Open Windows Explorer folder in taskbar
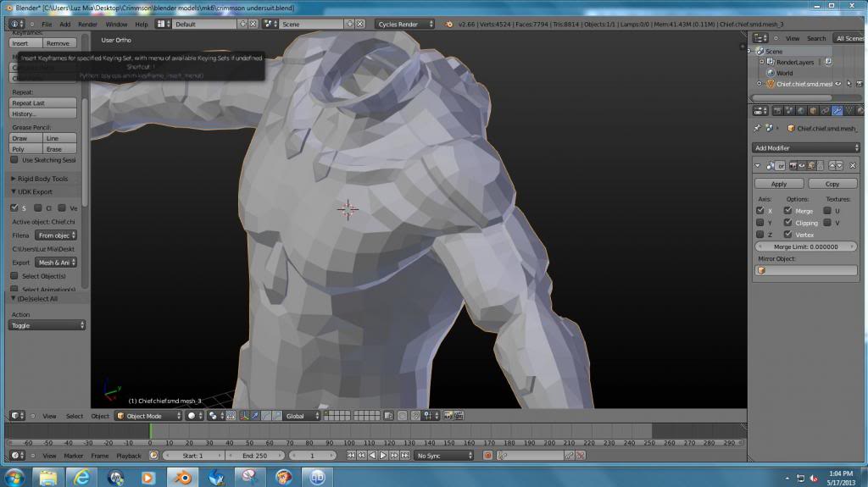 48,477
